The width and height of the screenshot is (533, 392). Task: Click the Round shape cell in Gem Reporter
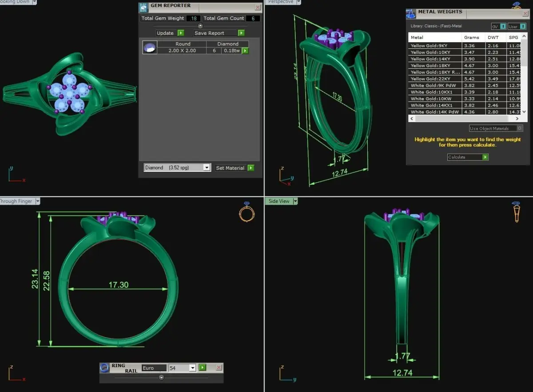tap(183, 44)
